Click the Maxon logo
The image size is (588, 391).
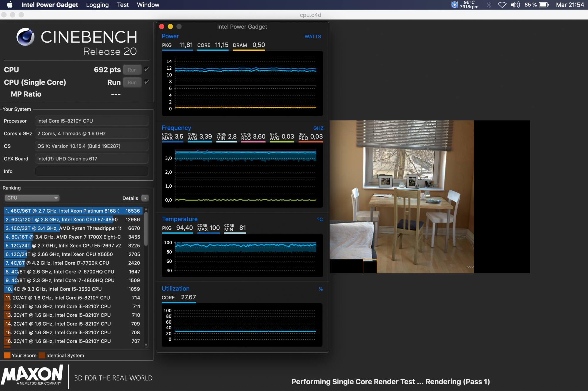(32, 375)
